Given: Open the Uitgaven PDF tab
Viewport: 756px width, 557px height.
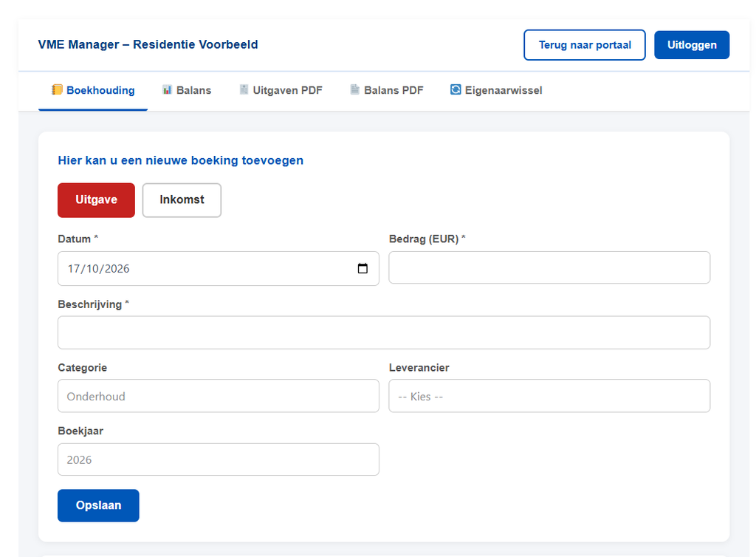Looking at the screenshot, I should pos(281,90).
